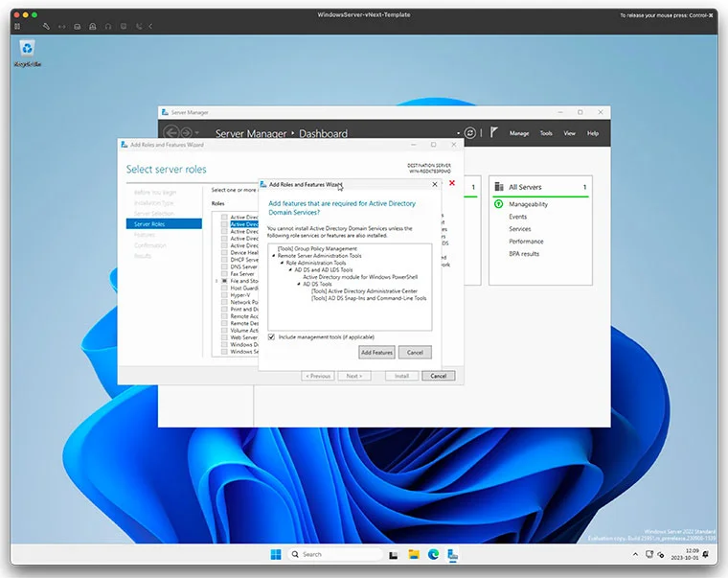728x578 pixels.
Task: Open File Explorer from the taskbar
Action: click(x=414, y=554)
